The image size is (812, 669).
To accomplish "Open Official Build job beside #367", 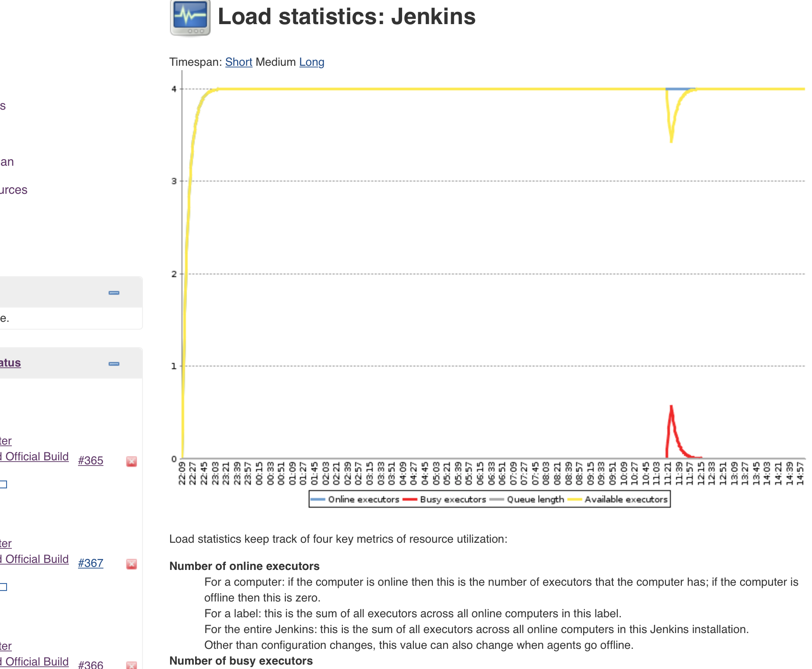I will [35, 559].
